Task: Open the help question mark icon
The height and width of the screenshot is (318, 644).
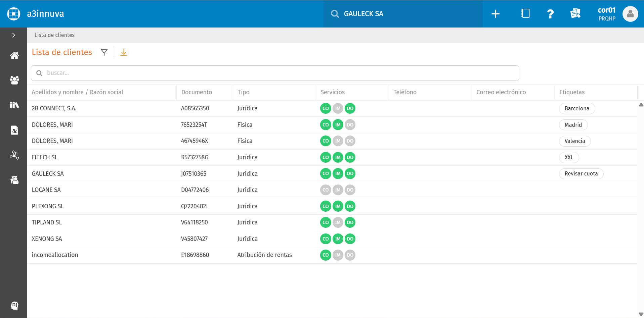Action: (x=550, y=14)
